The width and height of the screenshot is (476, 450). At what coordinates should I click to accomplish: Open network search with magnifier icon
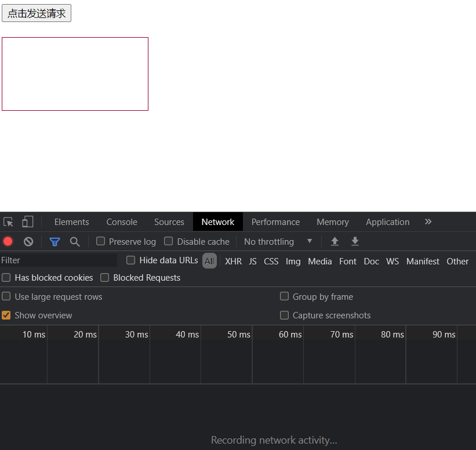pos(75,242)
